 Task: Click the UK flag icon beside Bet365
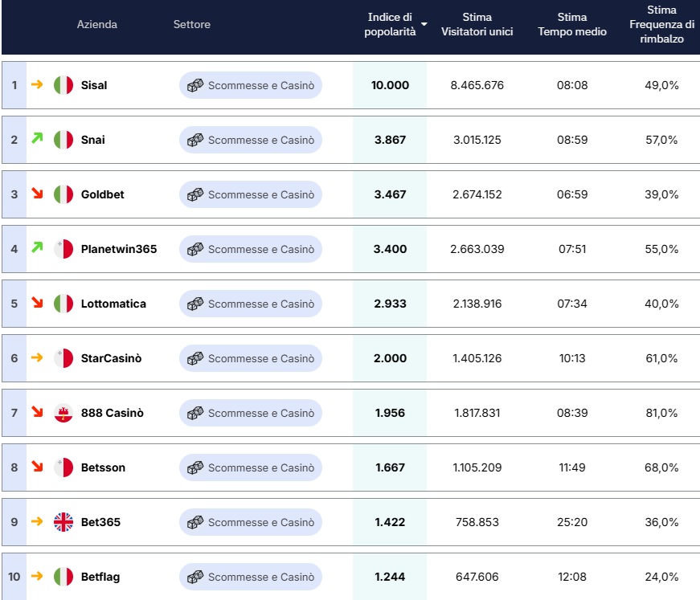pos(63,522)
